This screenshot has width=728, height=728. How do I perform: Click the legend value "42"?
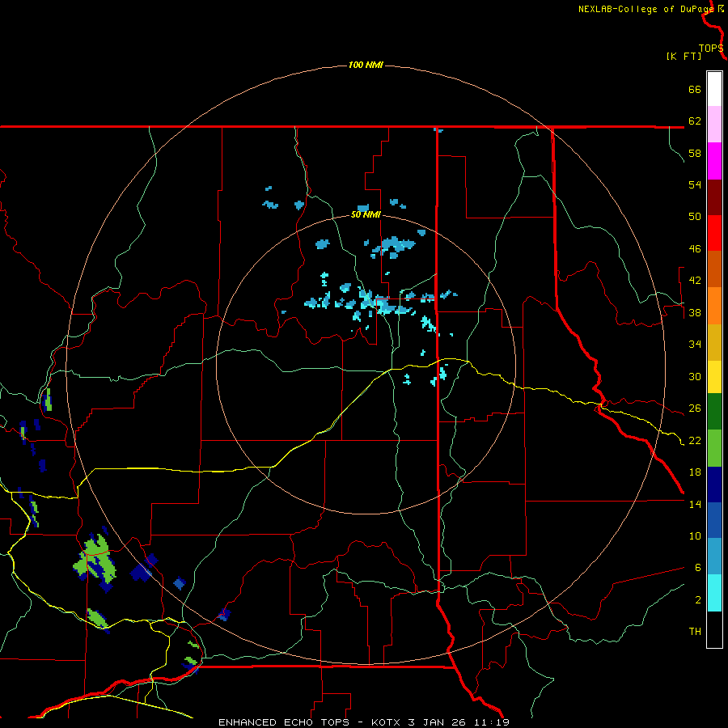pyautogui.click(x=695, y=281)
